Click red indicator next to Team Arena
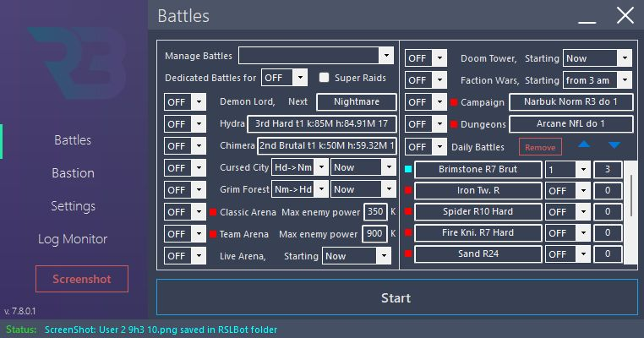The width and height of the screenshot is (644, 338). (x=213, y=234)
